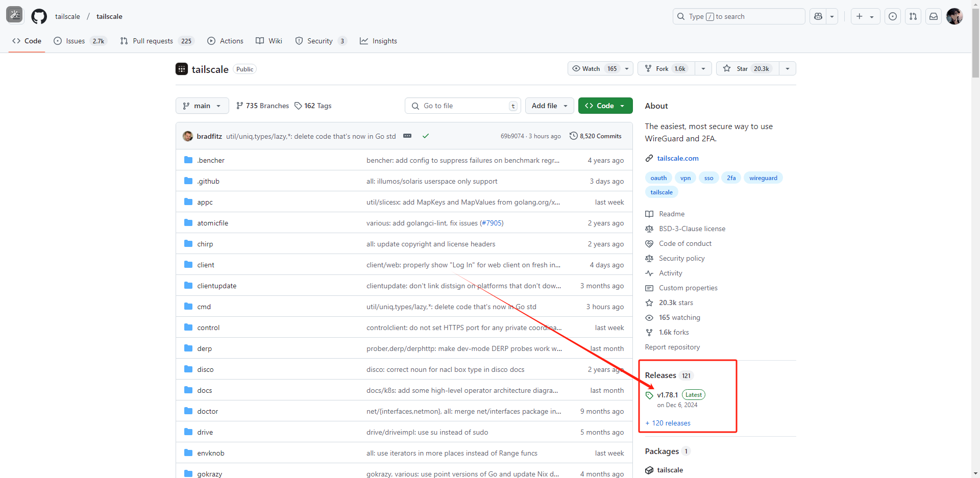
Task: Open issue #7905 link in atomicfile row
Action: tap(492, 223)
